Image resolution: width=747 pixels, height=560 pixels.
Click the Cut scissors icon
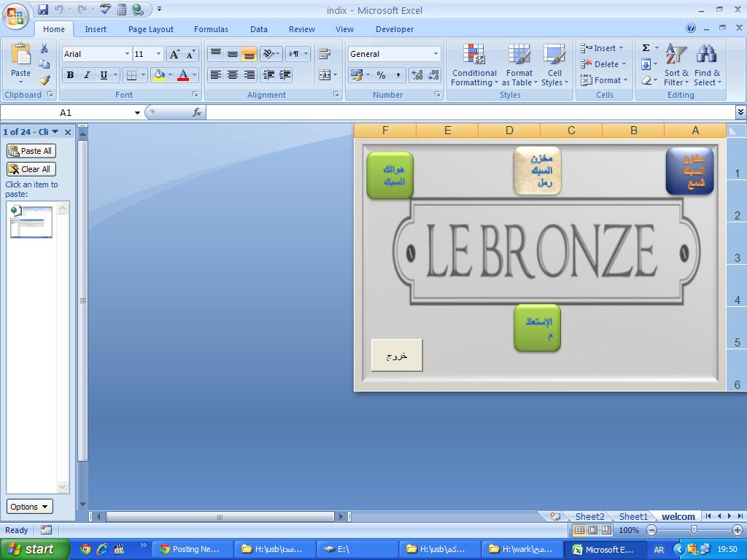click(44, 48)
